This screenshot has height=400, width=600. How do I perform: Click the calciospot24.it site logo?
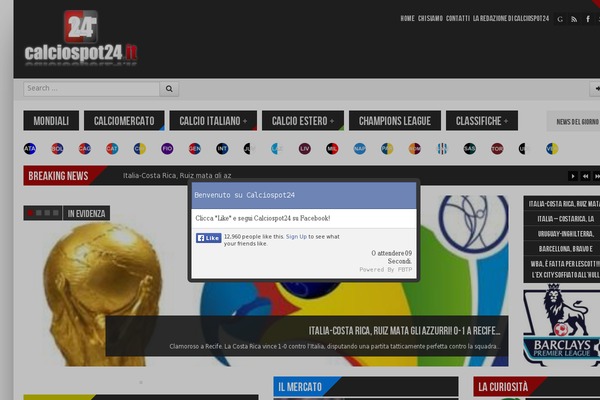pos(81,38)
